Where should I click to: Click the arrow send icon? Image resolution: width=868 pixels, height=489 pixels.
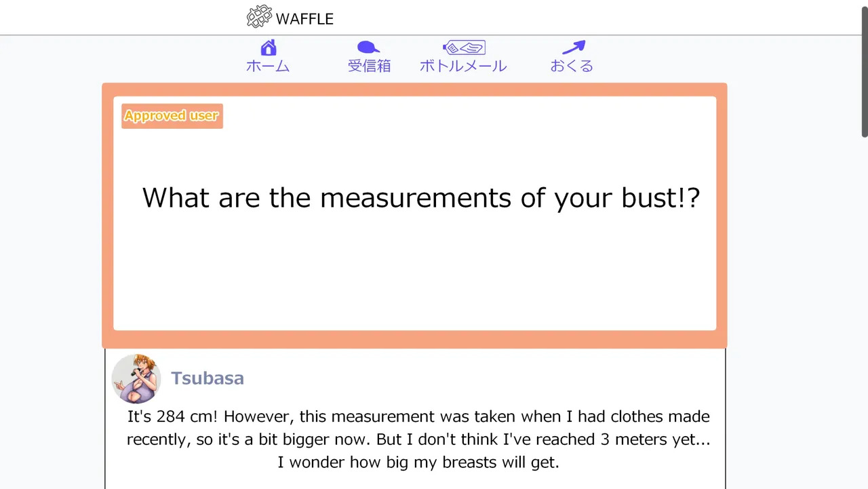click(573, 47)
